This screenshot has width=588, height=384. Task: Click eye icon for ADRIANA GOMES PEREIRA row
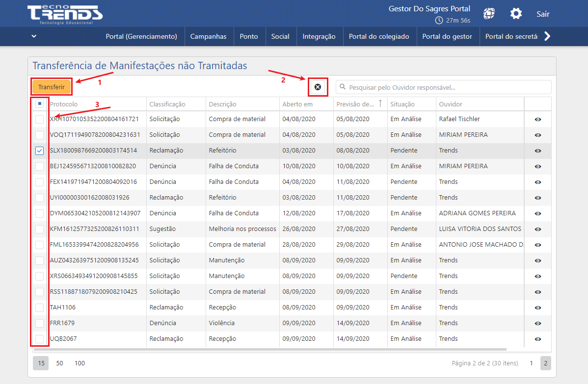pos(537,213)
